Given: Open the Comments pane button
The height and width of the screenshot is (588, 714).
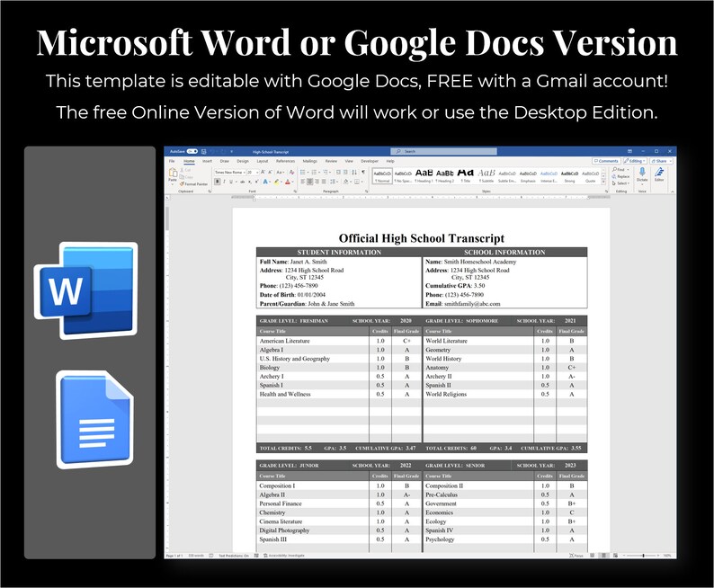Looking at the screenshot, I should click(x=606, y=161).
